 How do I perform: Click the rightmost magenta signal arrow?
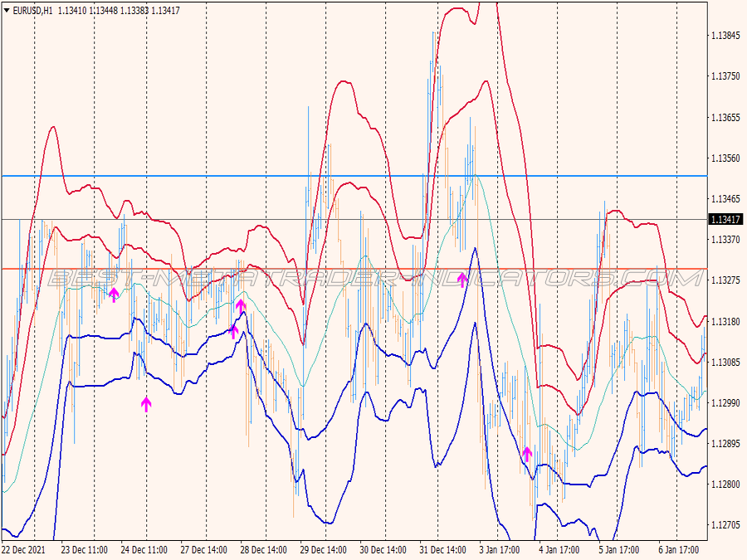526,455
